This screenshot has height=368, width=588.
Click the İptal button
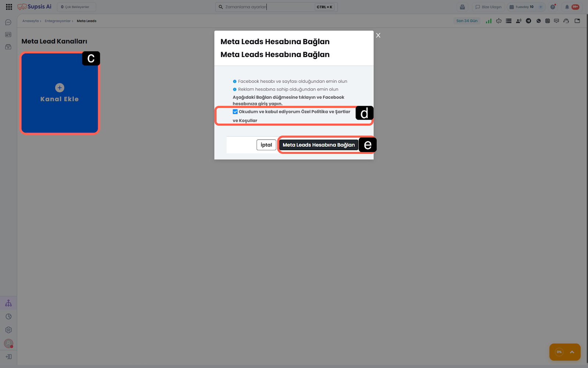pos(266,145)
